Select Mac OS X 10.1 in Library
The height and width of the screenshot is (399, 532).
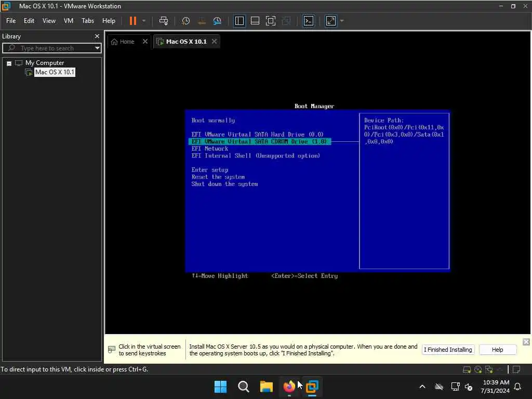click(x=54, y=72)
